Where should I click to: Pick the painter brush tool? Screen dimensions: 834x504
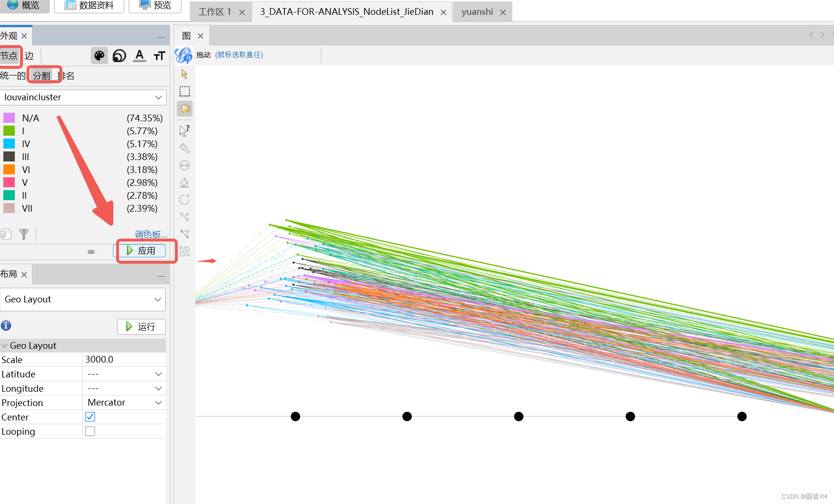[184, 148]
